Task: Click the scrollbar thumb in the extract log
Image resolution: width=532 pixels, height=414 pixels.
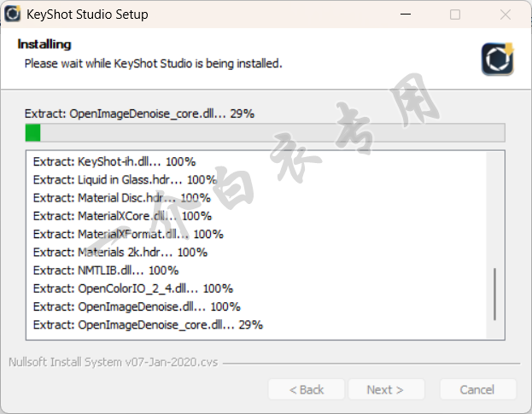Action: [x=494, y=294]
